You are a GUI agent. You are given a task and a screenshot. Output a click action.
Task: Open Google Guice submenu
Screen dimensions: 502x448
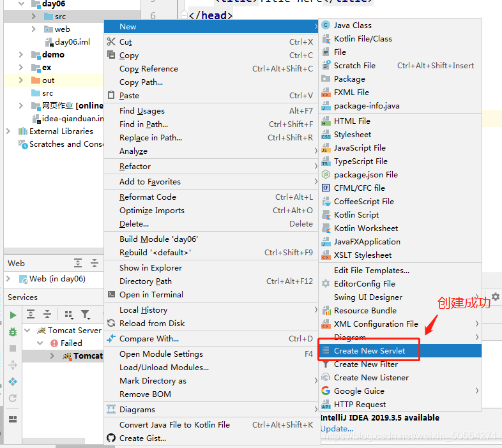pos(400,391)
